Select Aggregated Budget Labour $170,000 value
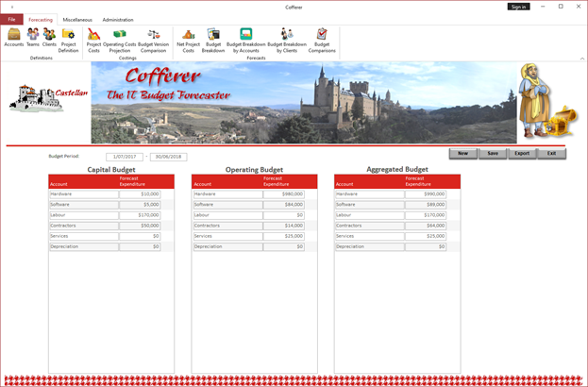The width and height of the screenshot is (588, 387). pos(426,215)
